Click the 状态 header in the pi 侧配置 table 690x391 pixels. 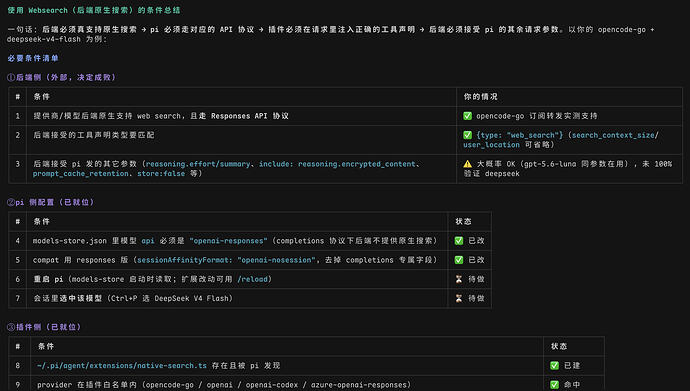(463, 222)
